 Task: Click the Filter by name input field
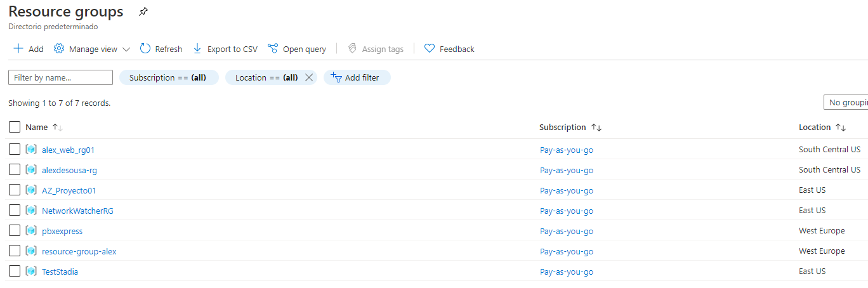60,77
